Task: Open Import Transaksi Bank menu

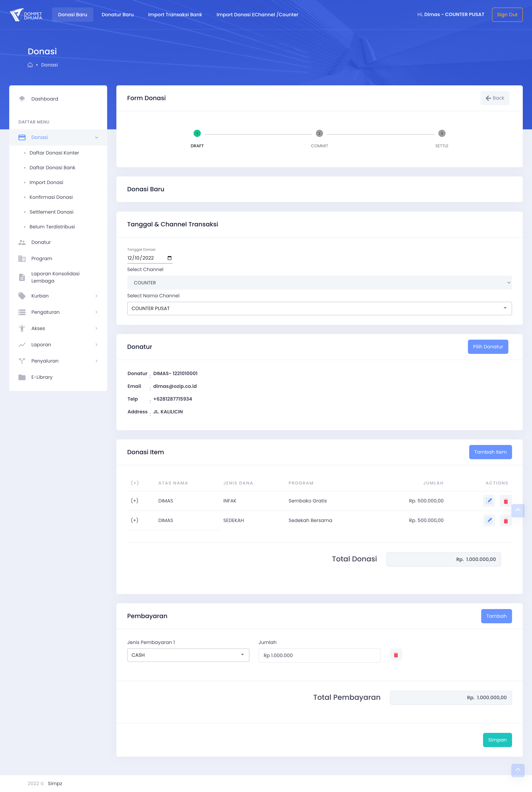Action: point(175,15)
